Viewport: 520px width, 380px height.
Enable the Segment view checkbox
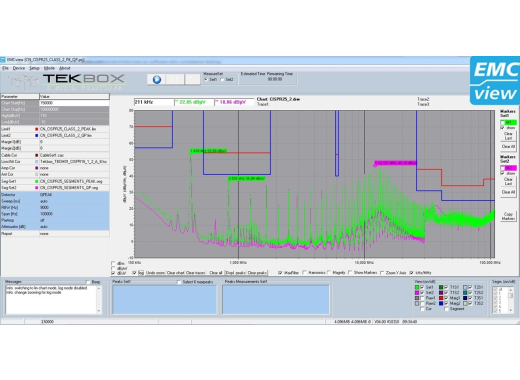[x=446, y=309]
